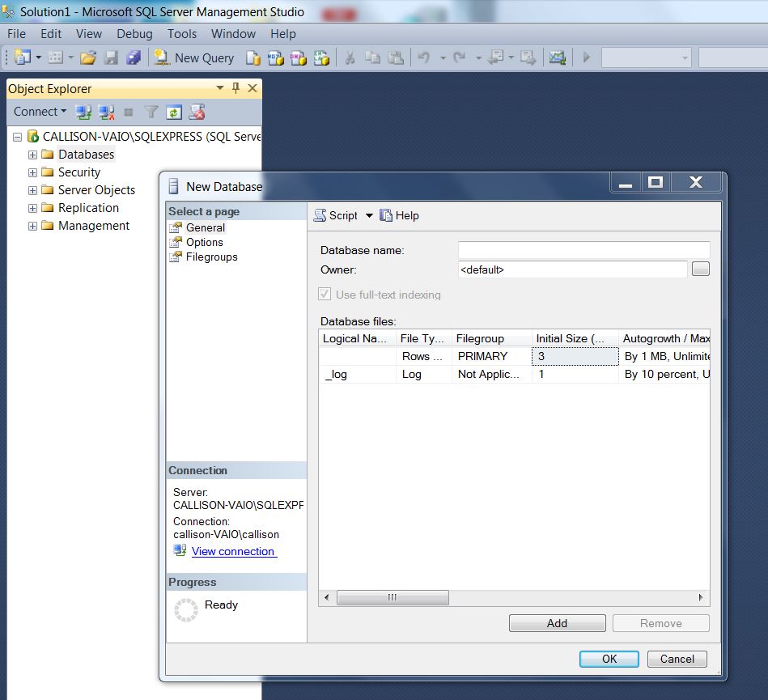Open the Edit menu
This screenshot has height=700, width=768.
[x=51, y=34]
